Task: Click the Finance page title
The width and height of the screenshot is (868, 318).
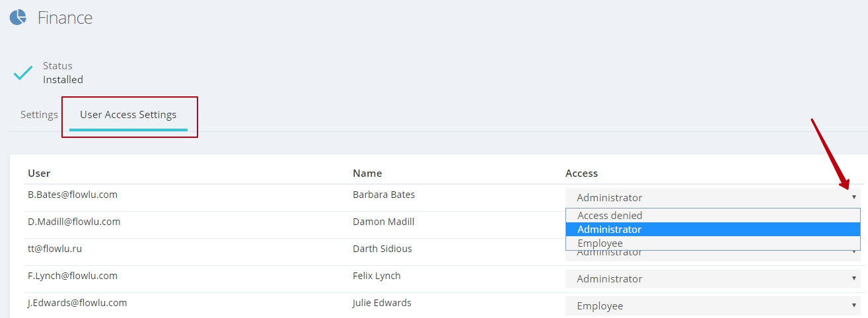Action: pos(65,18)
